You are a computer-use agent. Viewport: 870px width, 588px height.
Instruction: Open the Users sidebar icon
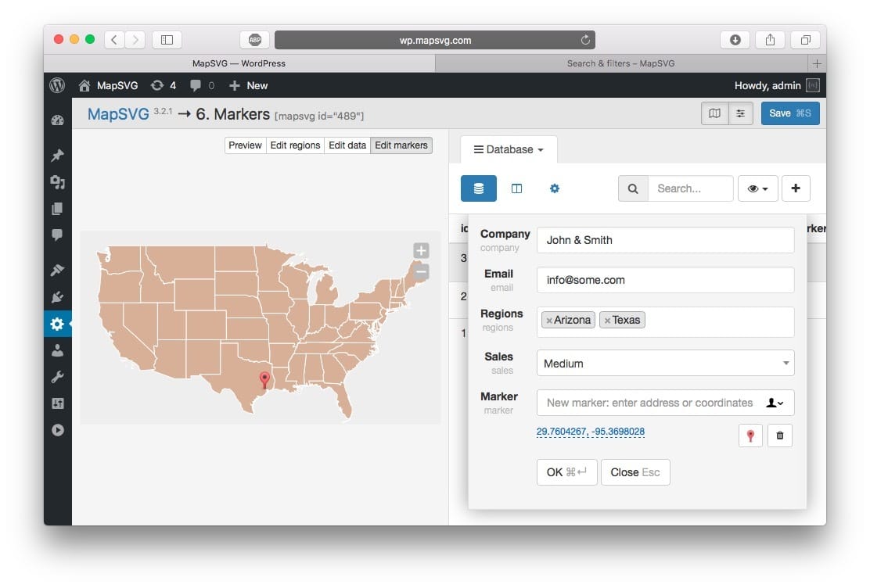[x=58, y=350]
